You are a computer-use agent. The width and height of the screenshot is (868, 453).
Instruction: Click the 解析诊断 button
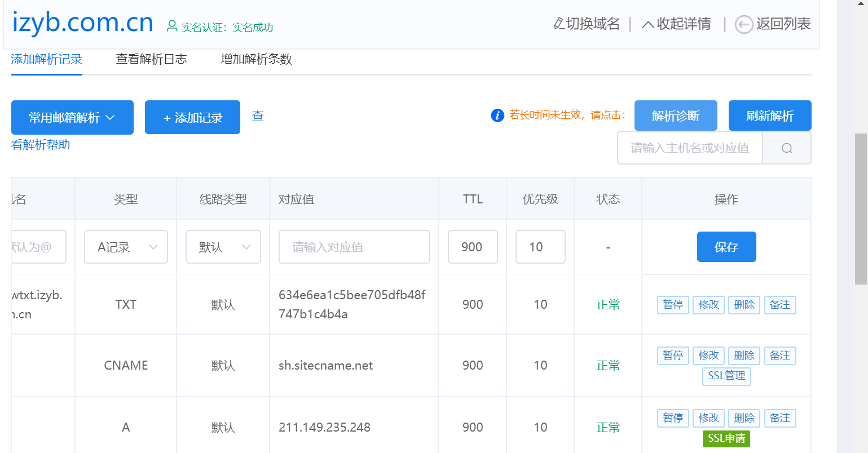coord(676,116)
